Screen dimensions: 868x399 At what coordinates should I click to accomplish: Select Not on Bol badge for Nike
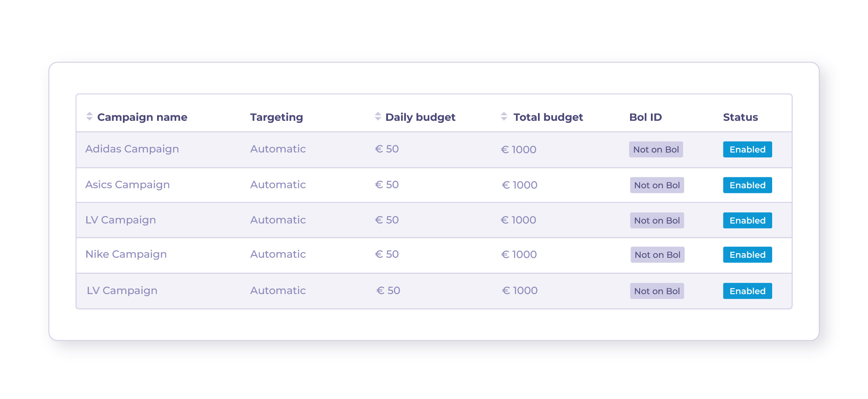[657, 255]
